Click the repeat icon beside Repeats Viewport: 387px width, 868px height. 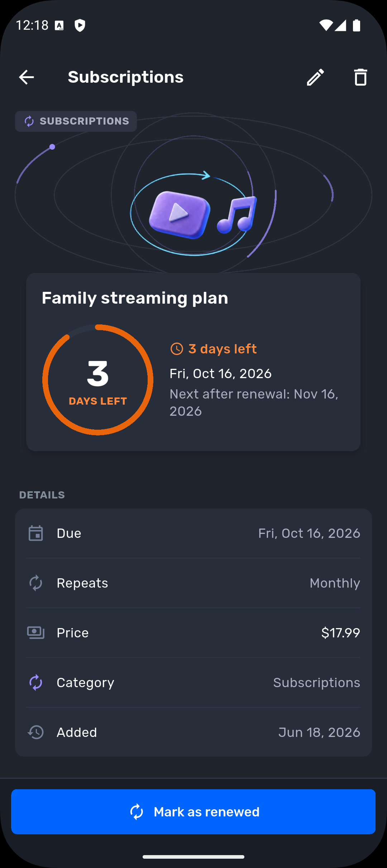coord(36,583)
